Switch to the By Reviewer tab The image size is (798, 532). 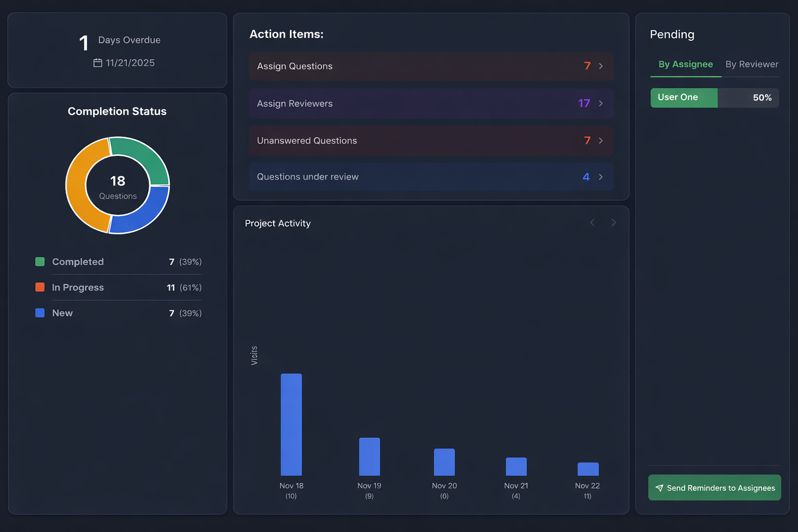pyautogui.click(x=752, y=64)
